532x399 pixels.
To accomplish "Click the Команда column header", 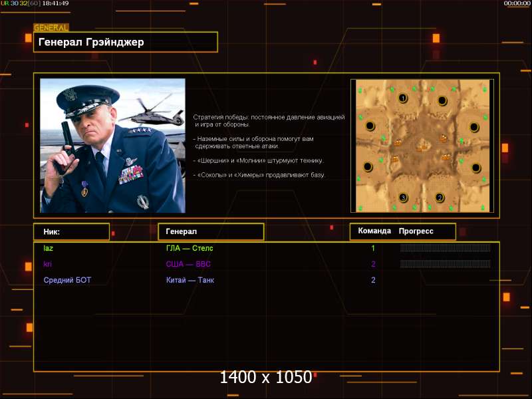I will point(374,231).
